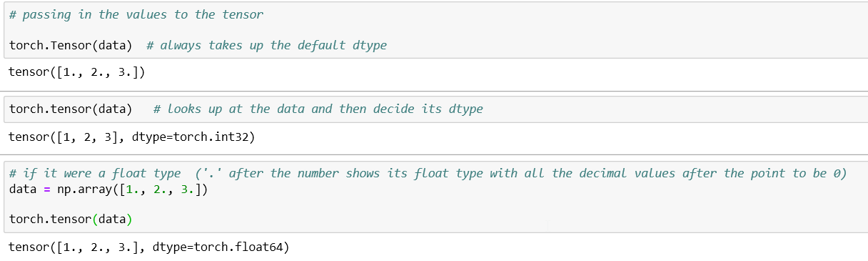
Task: Click the data = np.array([1., 2., 3.]) line
Action: (108, 191)
